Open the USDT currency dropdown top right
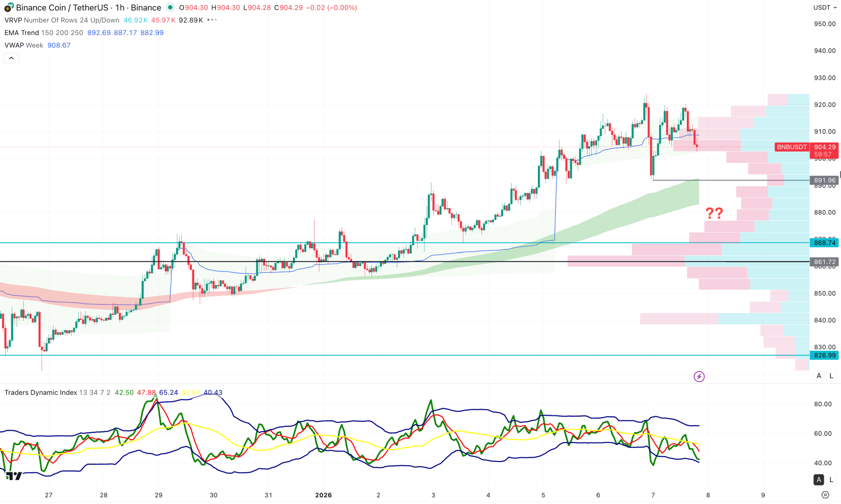 click(x=825, y=7)
